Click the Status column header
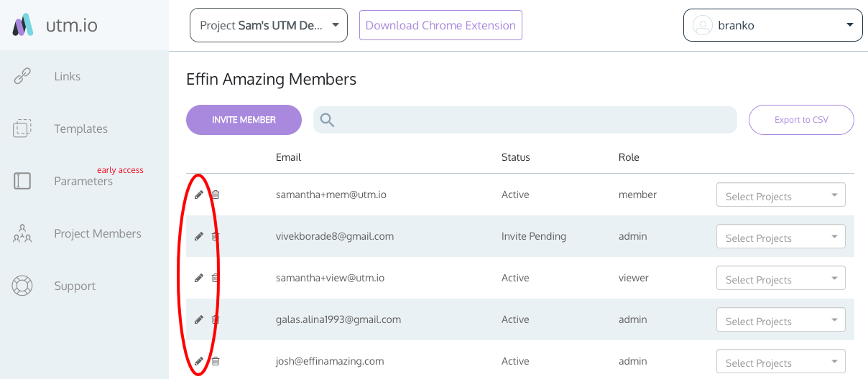868x379 pixels. (515, 157)
